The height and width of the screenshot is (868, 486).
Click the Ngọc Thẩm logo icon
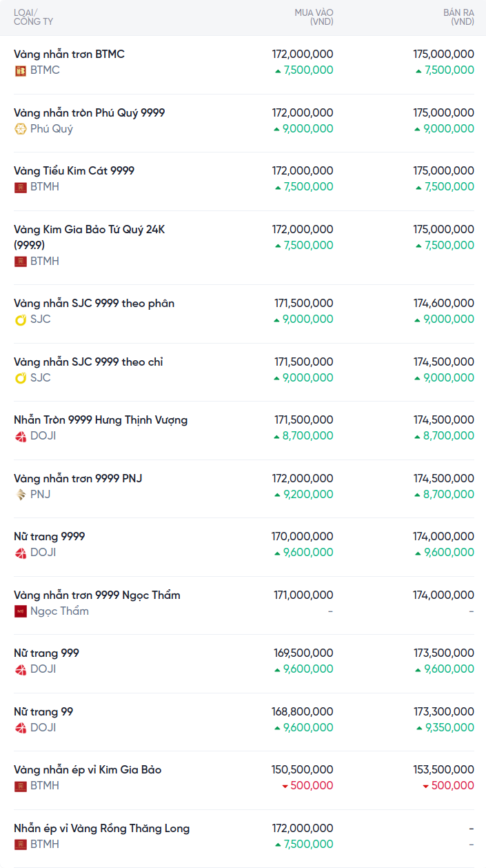(x=21, y=611)
